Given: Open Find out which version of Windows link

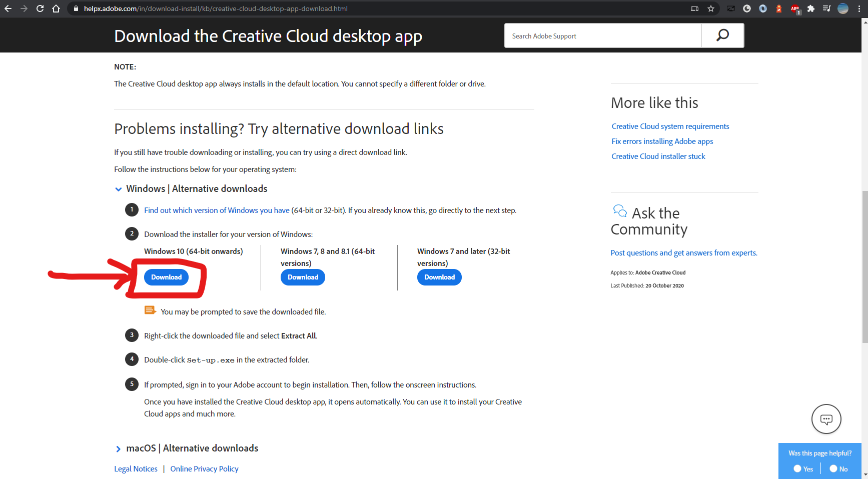Looking at the screenshot, I should pyautogui.click(x=217, y=210).
